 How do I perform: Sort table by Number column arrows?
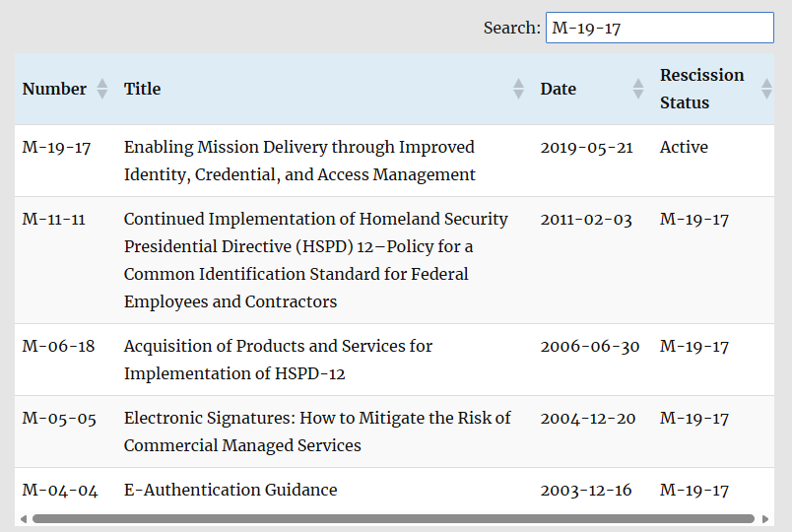point(101,89)
